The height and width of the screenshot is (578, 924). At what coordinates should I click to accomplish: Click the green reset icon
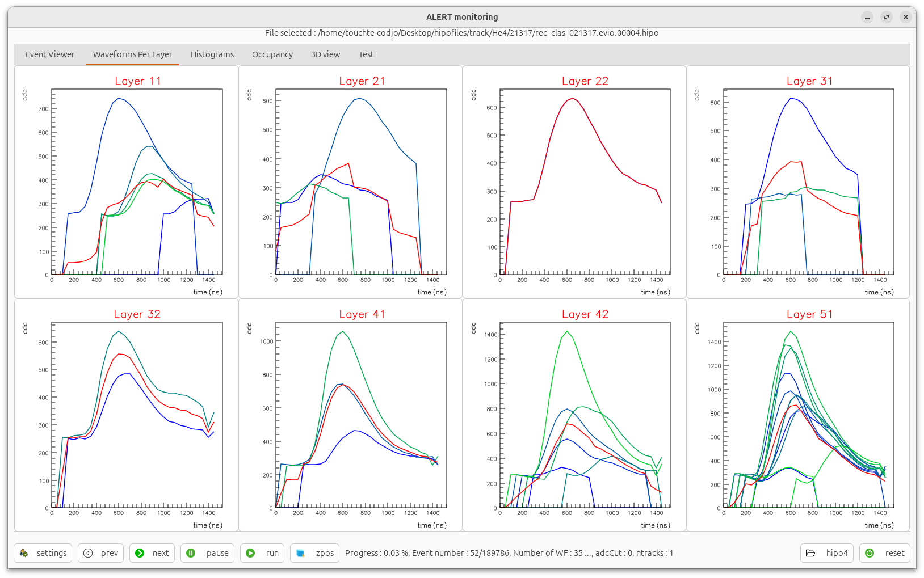[870, 553]
